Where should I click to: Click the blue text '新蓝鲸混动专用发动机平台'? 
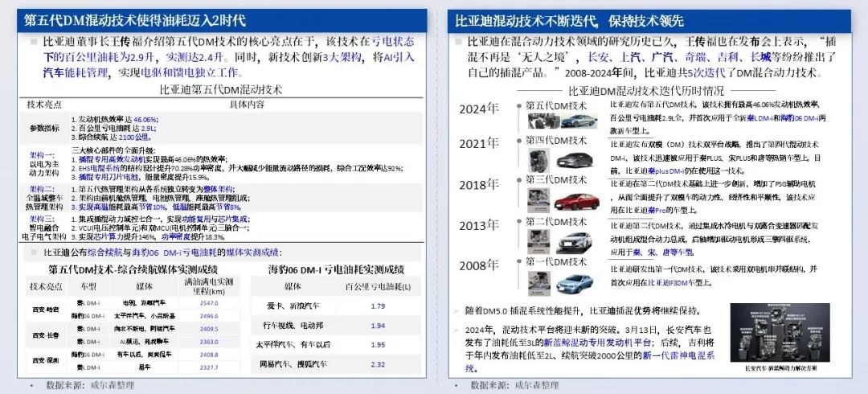[x=597, y=343]
